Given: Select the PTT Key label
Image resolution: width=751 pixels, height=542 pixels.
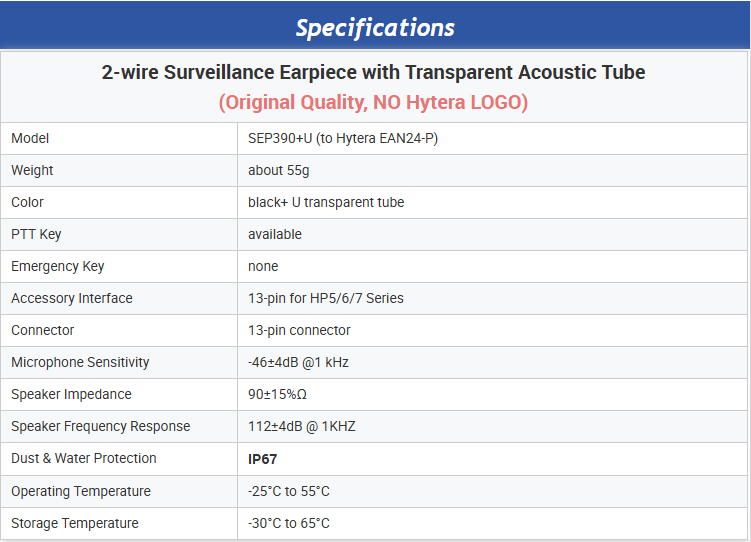Looking at the screenshot, I should tap(36, 234).
